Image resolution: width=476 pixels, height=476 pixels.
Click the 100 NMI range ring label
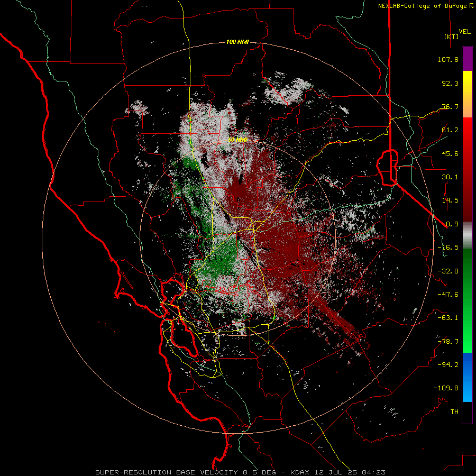coord(237,42)
